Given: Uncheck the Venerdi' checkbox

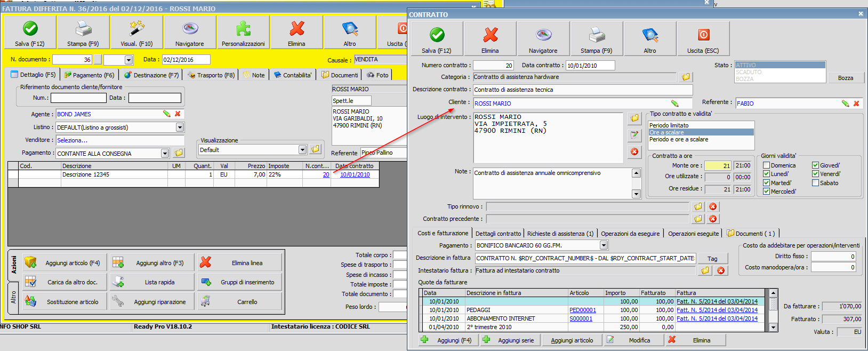Looking at the screenshot, I should pyautogui.click(x=815, y=174).
